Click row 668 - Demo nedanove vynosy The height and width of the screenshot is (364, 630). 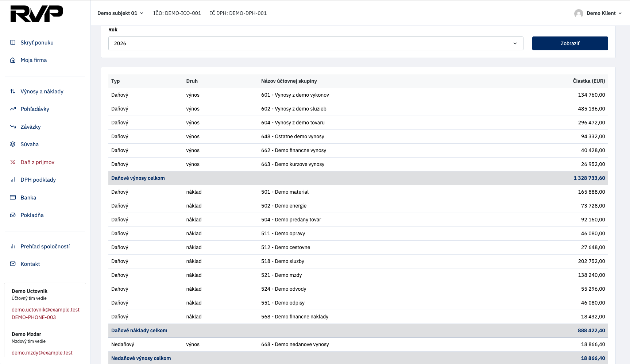pos(358,344)
